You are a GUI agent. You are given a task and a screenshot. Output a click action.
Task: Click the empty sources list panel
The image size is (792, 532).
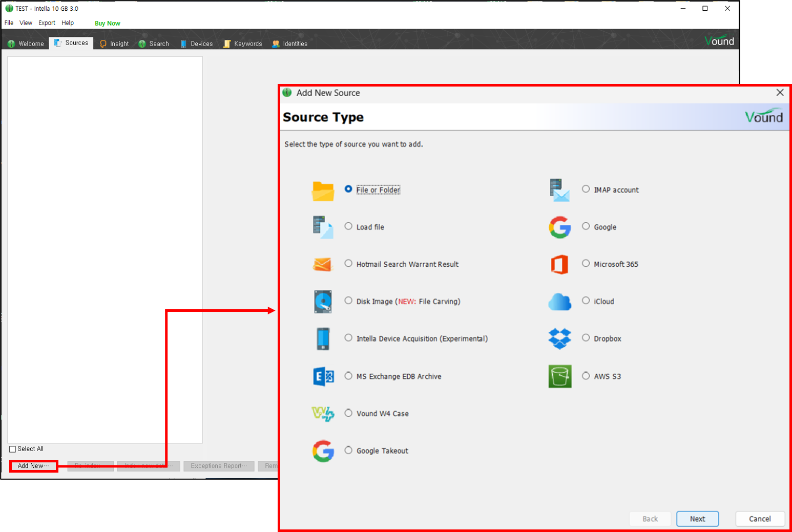[105, 250]
